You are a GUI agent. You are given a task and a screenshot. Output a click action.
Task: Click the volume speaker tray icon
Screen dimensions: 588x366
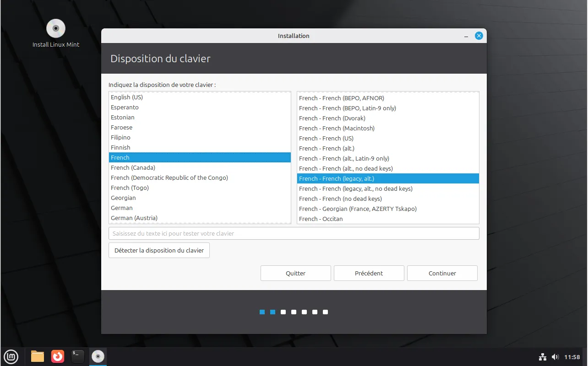pyautogui.click(x=555, y=357)
